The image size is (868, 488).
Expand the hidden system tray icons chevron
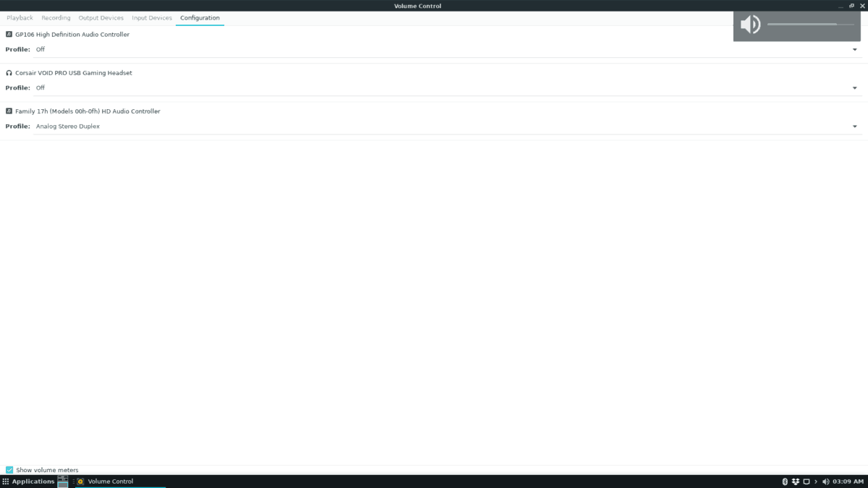(x=816, y=481)
